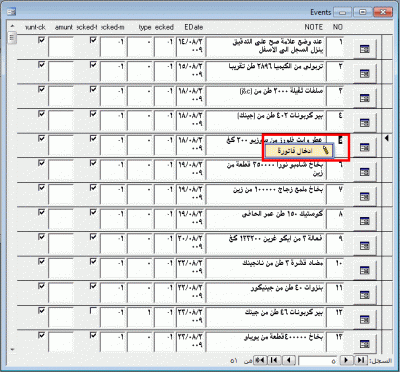Click the new record asterisk navigation button
Image resolution: width=400 pixels, height=372 pixels.
tap(260, 360)
